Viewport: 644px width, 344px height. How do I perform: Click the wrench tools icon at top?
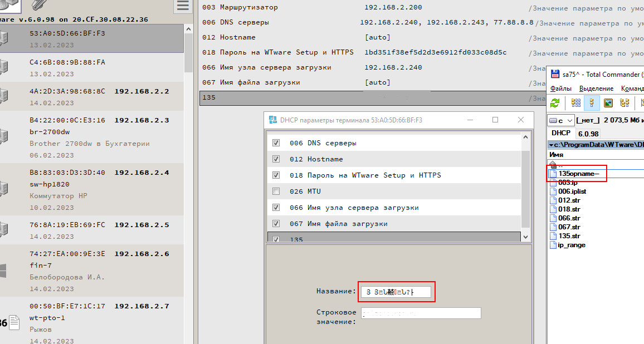[x=38, y=6]
